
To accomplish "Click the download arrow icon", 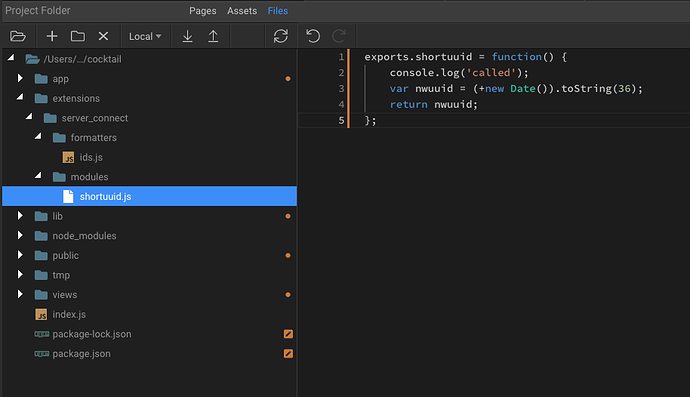I will [x=187, y=36].
